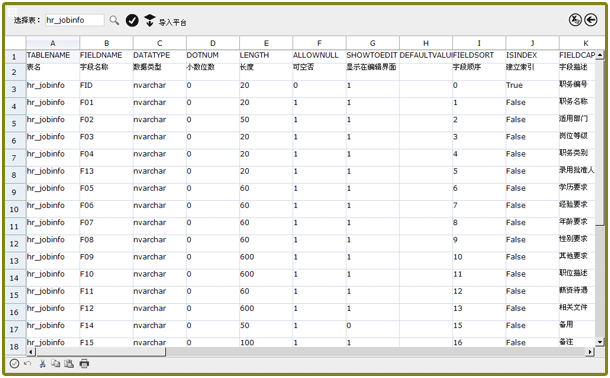Click the back arrow circle icon
This screenshot has height=378, width=610.
coord(591,20)
